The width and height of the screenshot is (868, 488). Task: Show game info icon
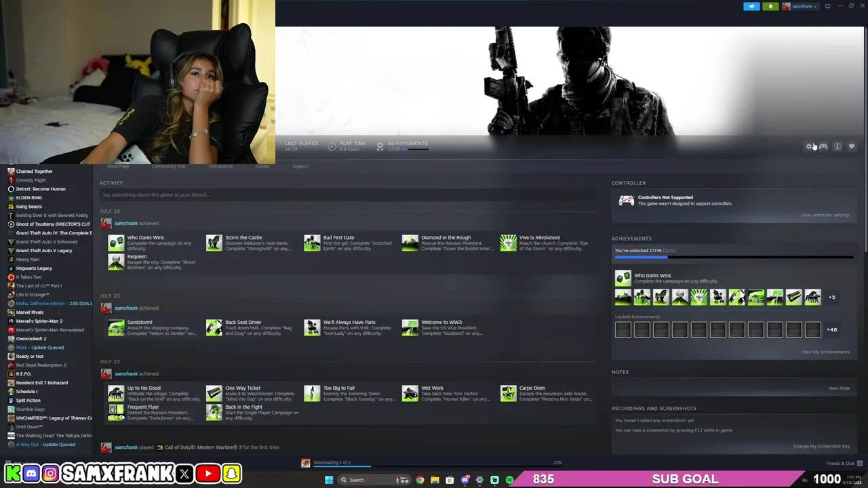(x=837, y=146)
